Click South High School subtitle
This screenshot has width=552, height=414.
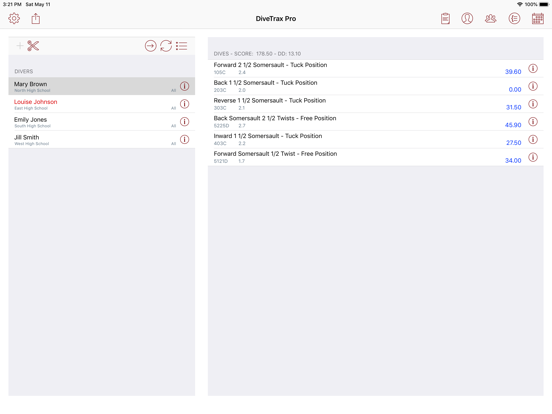coord(32,126)
